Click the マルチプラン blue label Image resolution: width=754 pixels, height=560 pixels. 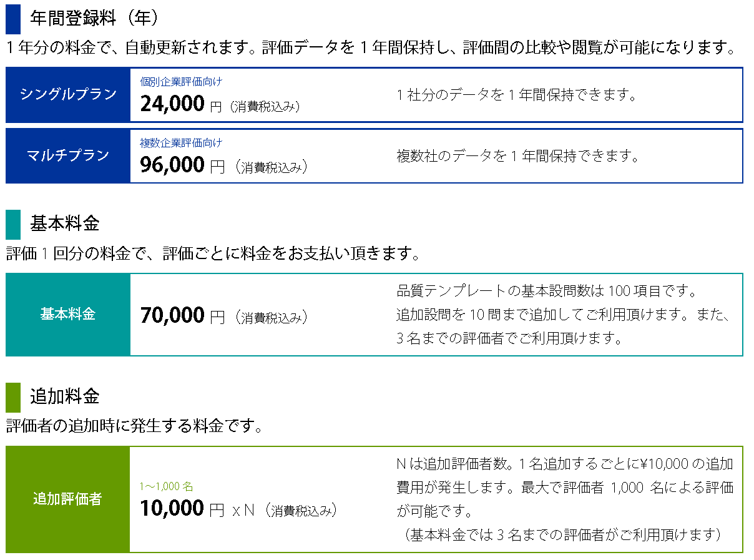[x=68, y=155]
